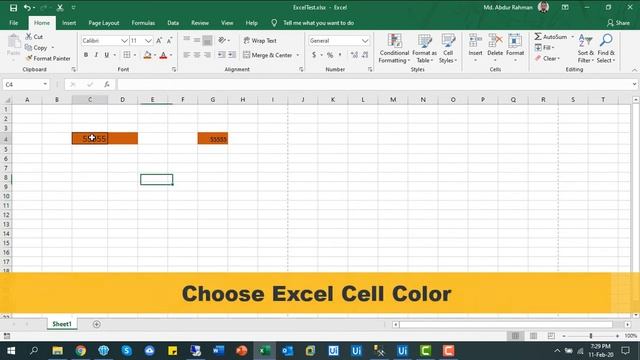The width and height of the screenshot is (640, 360).
Task: Insert cells button
Action: (x=475, y=49)
